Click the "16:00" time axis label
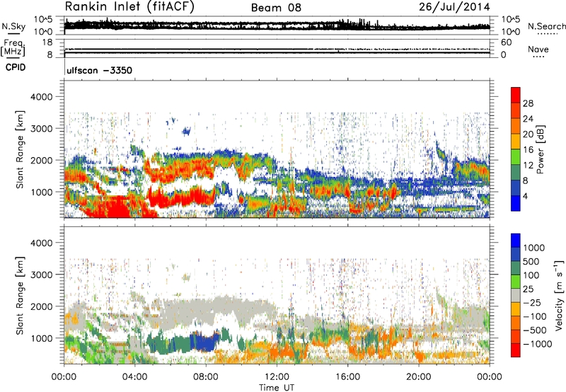 (347, 377)
